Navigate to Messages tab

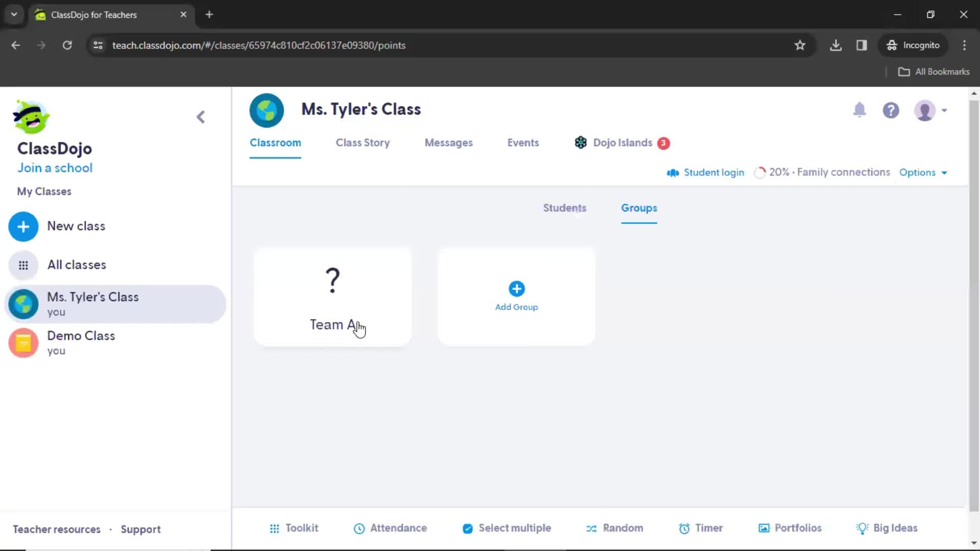[449, 143]
